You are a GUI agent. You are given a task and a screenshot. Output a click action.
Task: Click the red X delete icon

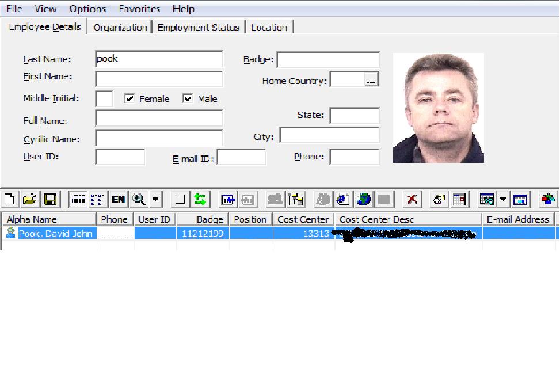[x=412, y=200]
